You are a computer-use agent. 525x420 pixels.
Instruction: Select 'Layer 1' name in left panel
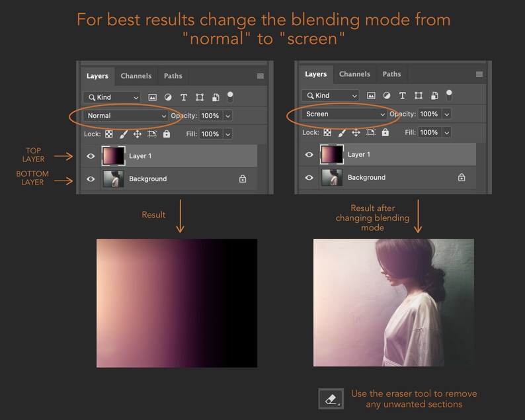[x=140, y=156]
